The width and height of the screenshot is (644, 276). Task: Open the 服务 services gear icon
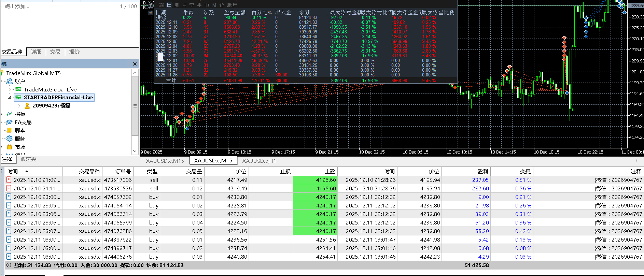click(x=10, y=139)
